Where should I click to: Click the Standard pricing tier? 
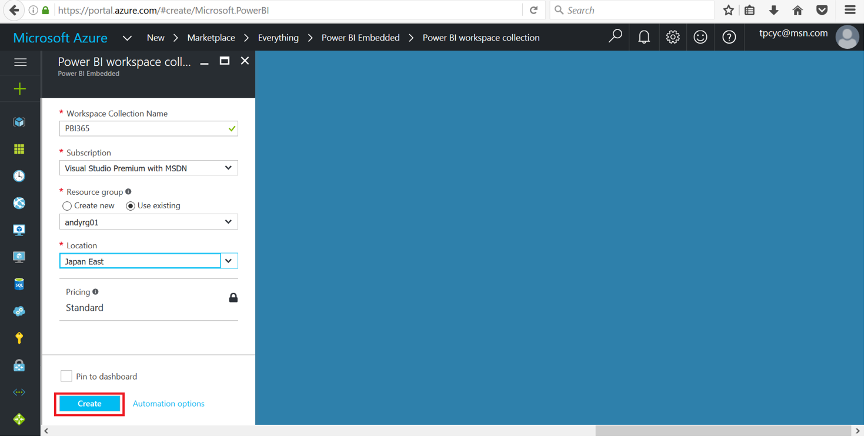pos(85,308)
